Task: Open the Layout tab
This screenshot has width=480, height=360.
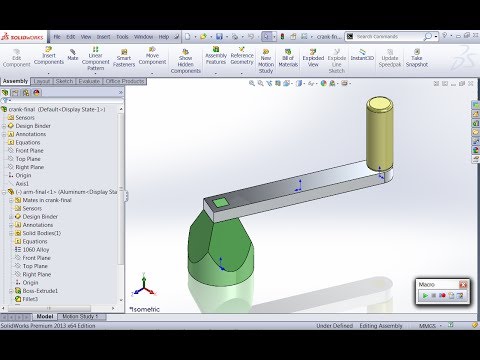Action: [42, 81]
